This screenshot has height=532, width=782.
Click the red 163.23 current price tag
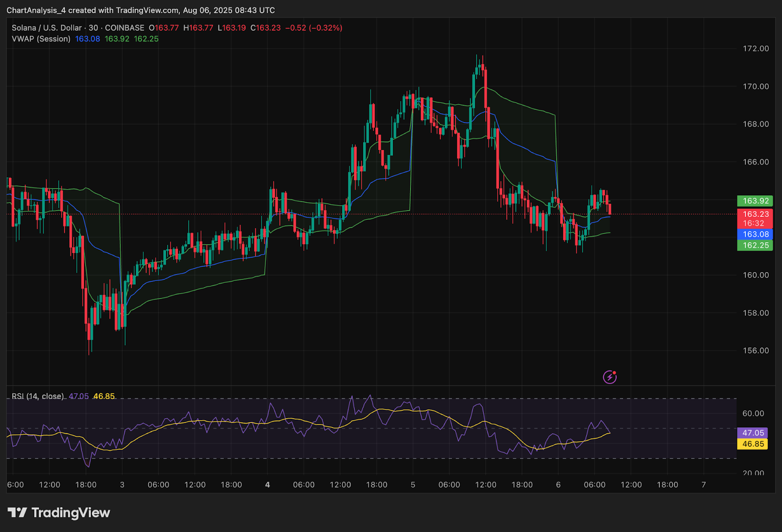click(x=755, y=214)
